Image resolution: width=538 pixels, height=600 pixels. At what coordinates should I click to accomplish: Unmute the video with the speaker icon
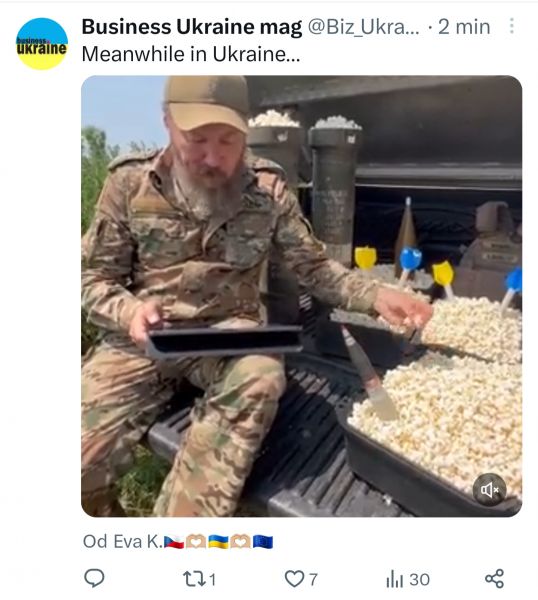tap(489, 489)
